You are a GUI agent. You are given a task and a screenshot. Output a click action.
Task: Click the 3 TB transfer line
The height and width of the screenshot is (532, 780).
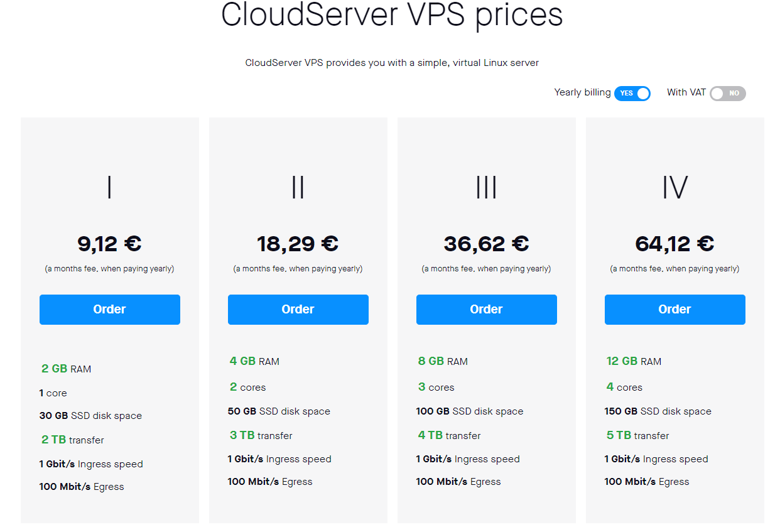click(261, 435)
